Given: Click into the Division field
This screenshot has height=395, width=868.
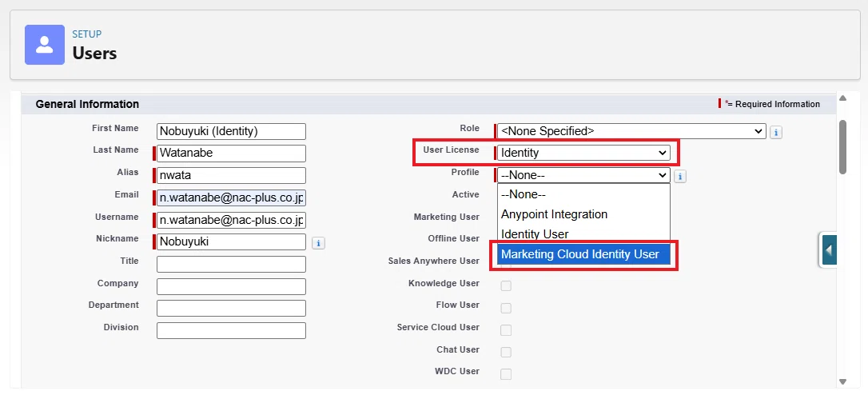Looking at the screenshot, I should (232, 331).
